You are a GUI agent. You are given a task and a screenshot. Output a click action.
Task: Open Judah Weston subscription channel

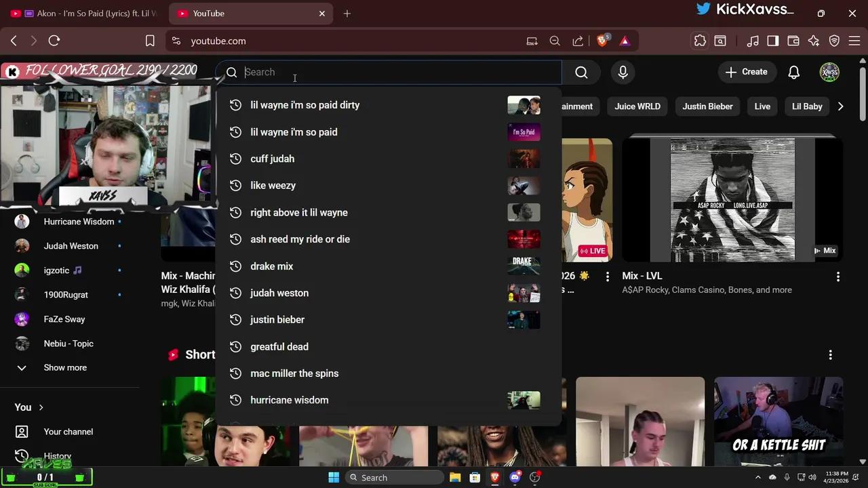click(71, 246)
